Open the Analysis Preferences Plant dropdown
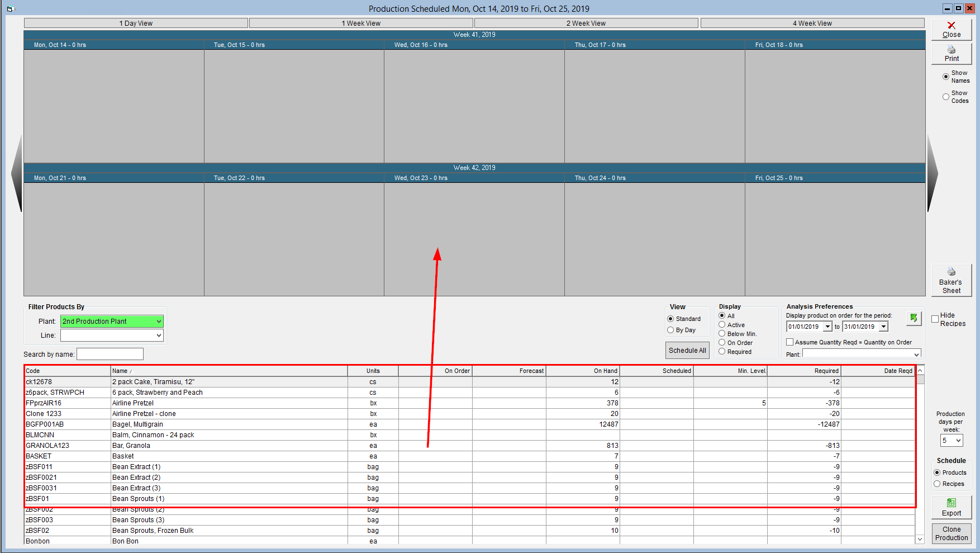Screen dimensions: 980x553 862,354
